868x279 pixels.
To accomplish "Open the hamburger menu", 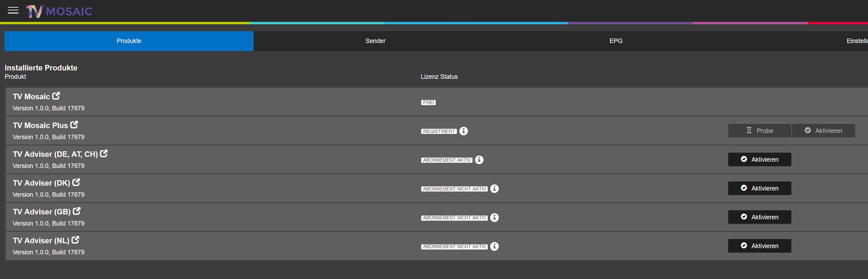I will click(13, 10).
